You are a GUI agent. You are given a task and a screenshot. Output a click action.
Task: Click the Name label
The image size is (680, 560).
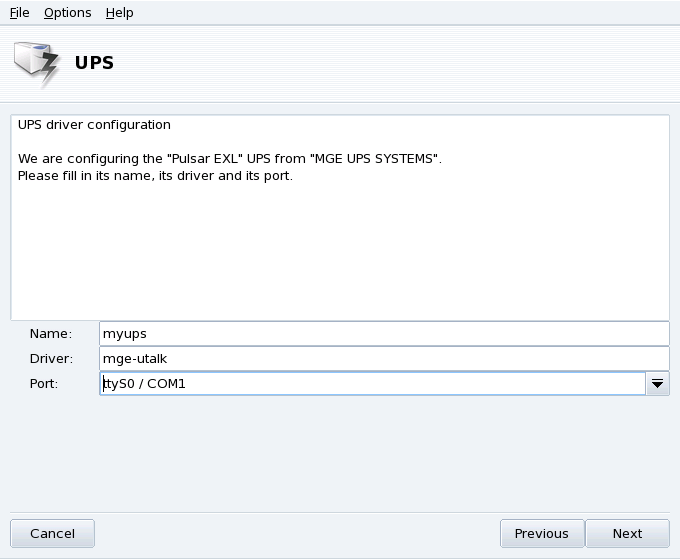(x=51, y=334)
